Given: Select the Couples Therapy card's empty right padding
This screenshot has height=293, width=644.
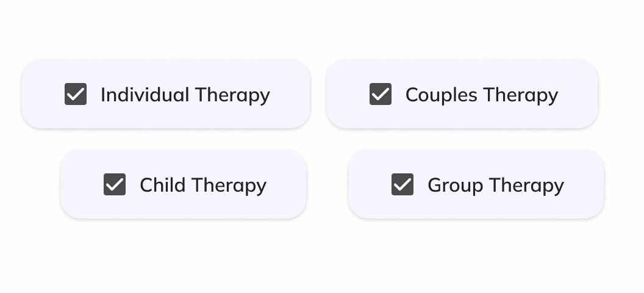Looking at the screenshot, I should coord(579,94).
